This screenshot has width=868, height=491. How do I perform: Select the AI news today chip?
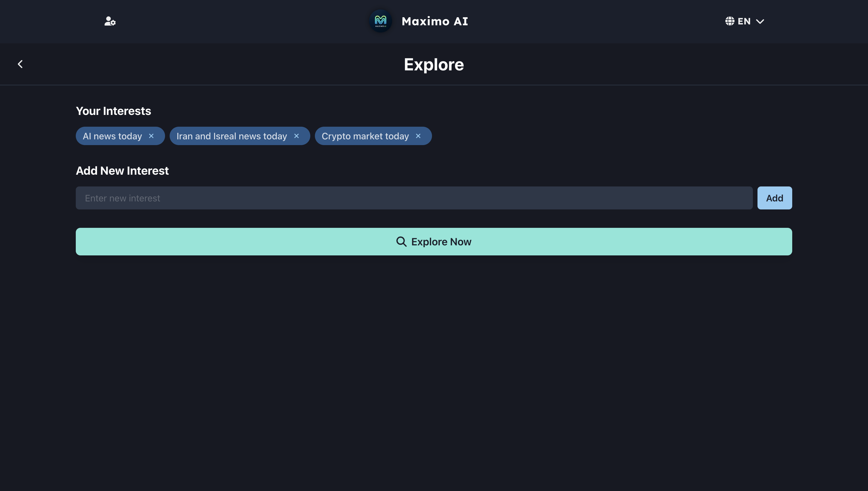112,136
